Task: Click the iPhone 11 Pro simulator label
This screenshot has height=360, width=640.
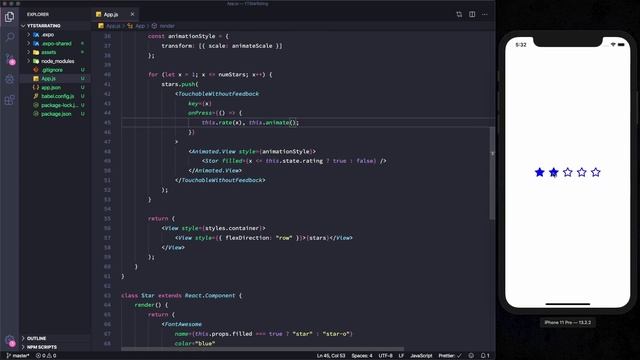Action: (x=567, y=322)
